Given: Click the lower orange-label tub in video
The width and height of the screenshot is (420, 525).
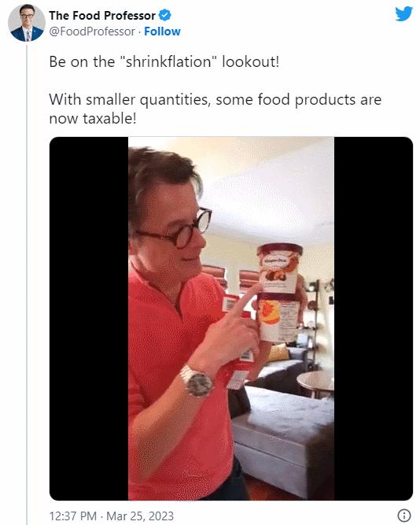Looking at the screenshot, I should (278, 318).
